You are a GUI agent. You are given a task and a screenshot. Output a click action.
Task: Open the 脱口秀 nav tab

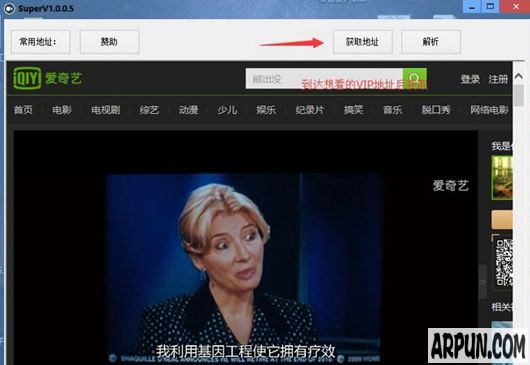(x=436, y=110)
